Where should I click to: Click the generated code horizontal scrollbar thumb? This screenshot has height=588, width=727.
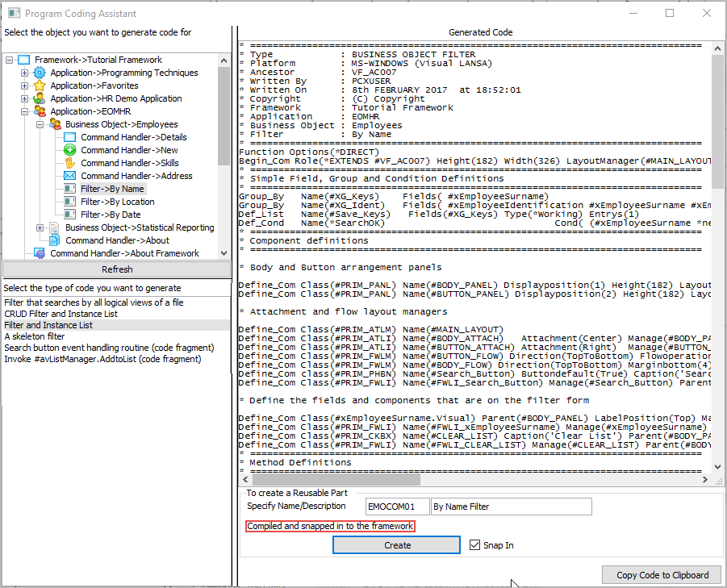(336, 480)
